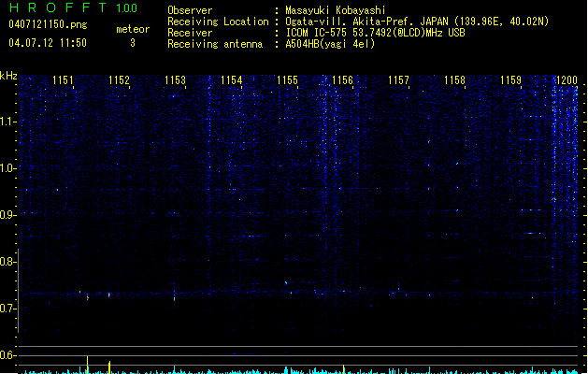The width and height of the screenshot is (588, 374).
Task: Click the meteor label
Action: tap(133, 29)
